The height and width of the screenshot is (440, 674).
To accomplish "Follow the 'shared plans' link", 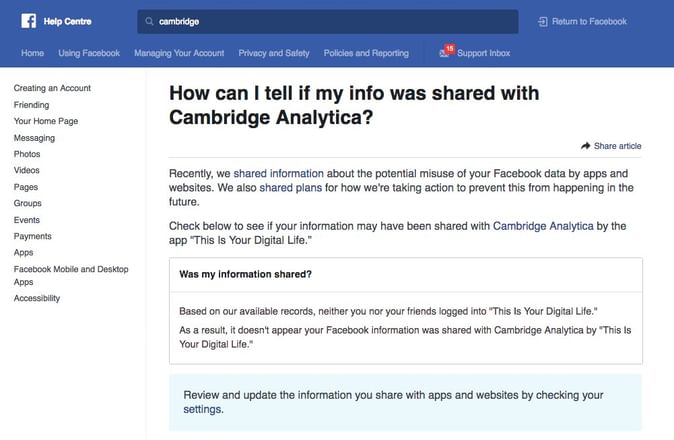I will pyautogui.click(x=285, y=187).
